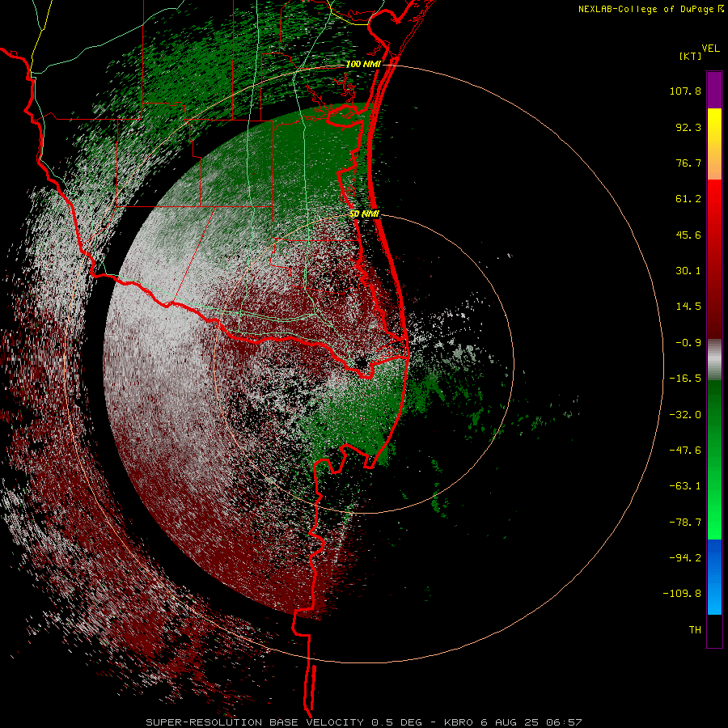Click the -63.1 legend value

pyautogui.click(x=685, y=486)
